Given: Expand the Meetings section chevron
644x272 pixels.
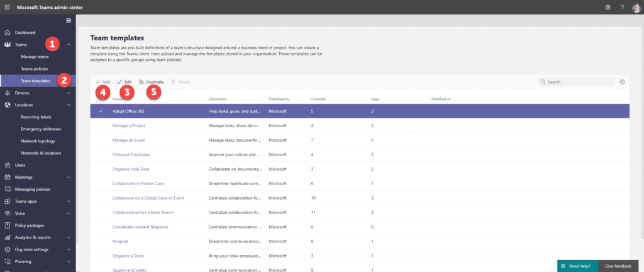Looking at the screenshot, I should click(69, 177).
